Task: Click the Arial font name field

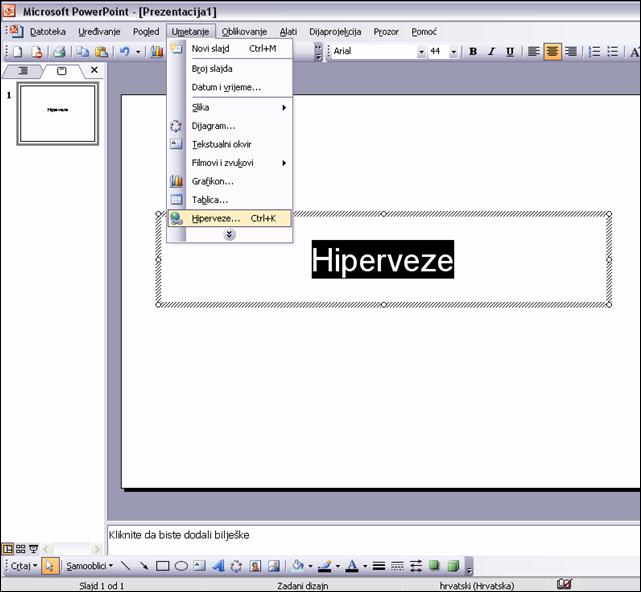Action: 374,52
